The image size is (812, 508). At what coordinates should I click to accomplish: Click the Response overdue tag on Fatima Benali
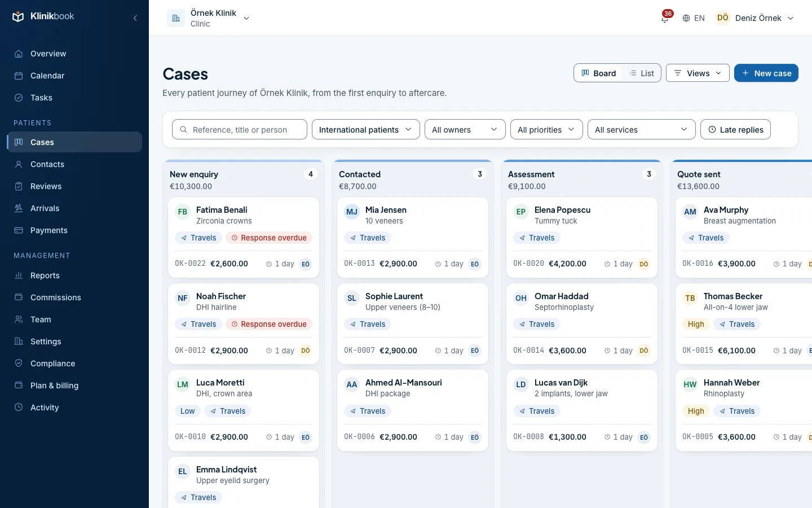pos(269,238)
